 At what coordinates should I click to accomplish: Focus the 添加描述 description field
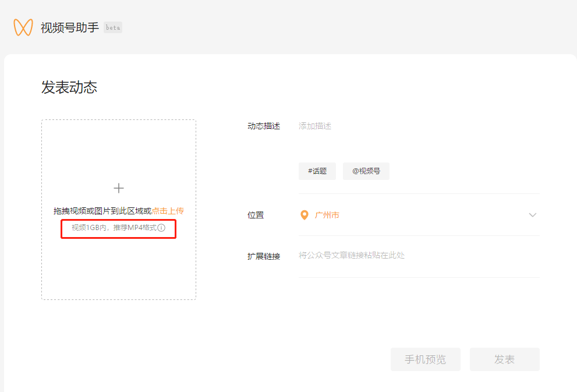click(419, 126)
